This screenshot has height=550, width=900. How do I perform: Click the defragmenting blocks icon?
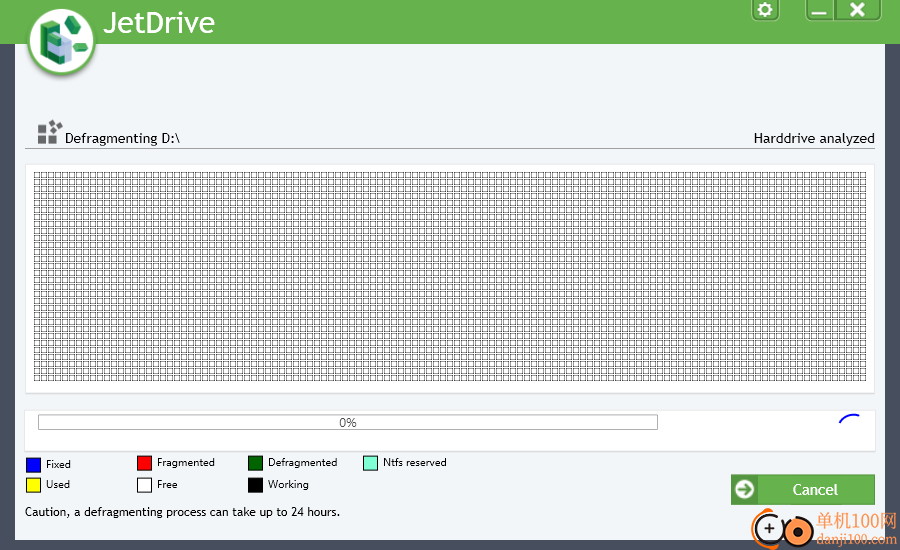[49, 132]
